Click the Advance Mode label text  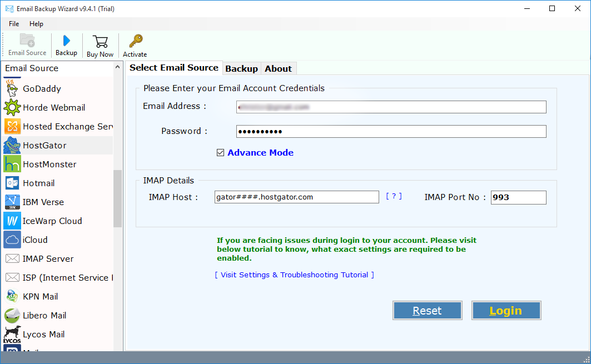(260, 153)
